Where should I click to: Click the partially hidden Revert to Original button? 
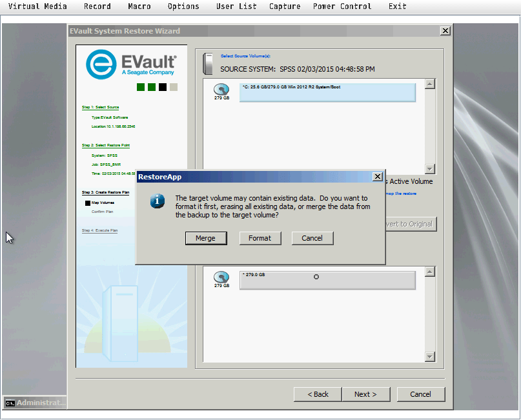click(411, 224)
